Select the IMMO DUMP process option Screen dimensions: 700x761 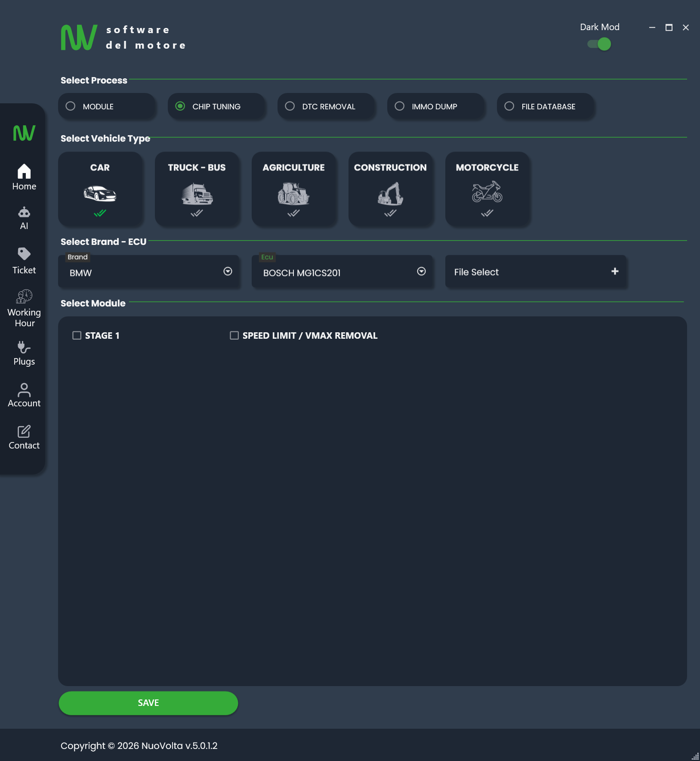point(400,106)
